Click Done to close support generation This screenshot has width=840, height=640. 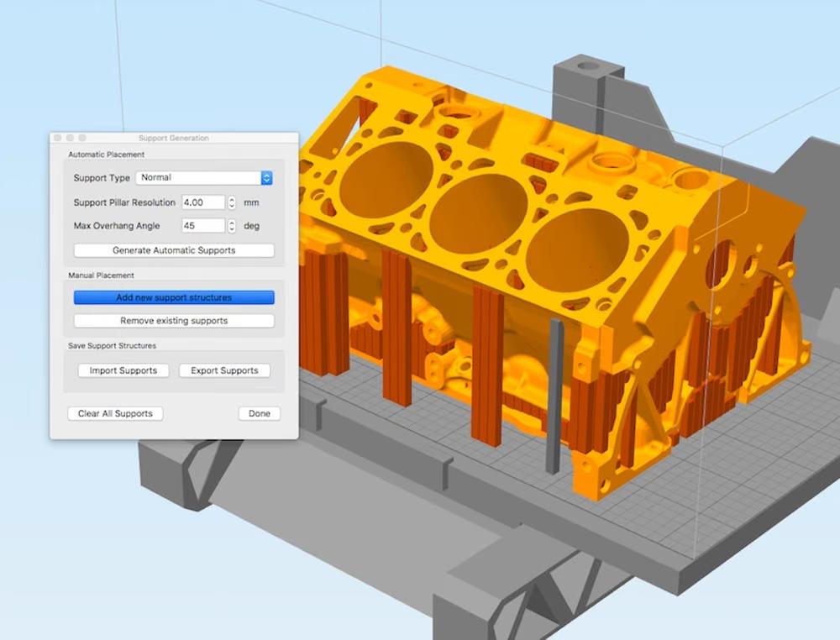[x=259, y=413]
